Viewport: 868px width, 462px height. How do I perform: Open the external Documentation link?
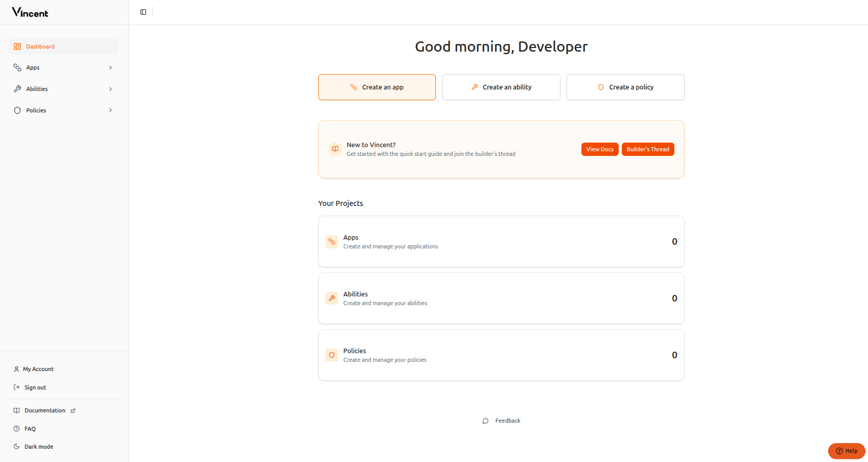coord(44,410)
